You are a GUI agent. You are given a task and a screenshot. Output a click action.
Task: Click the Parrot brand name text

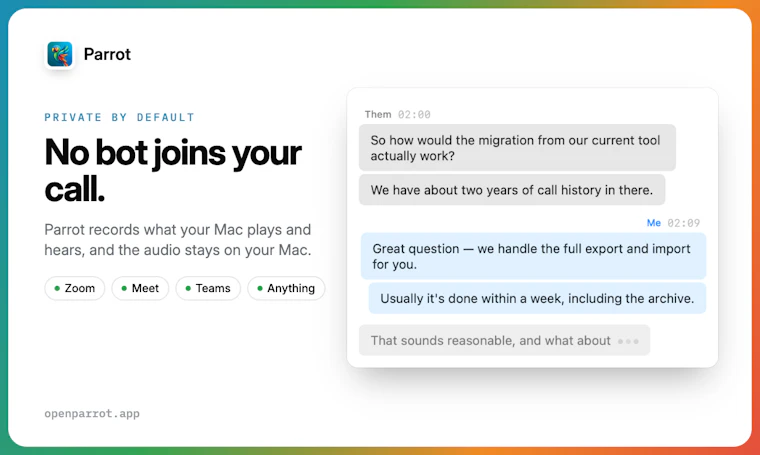107,54
